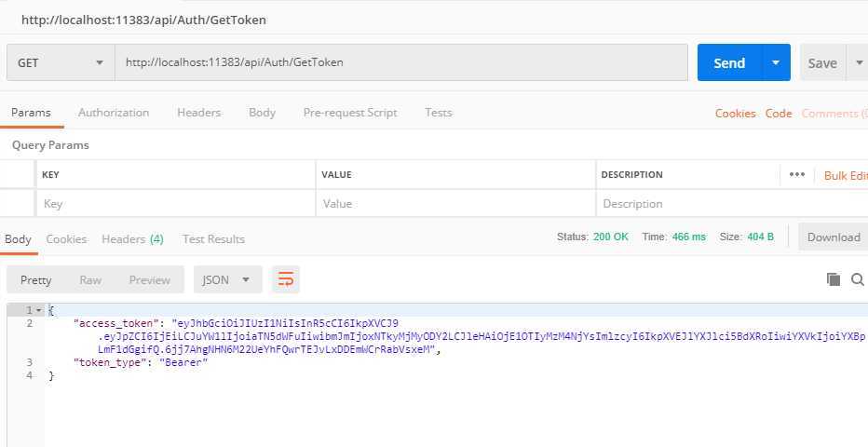Open the Comments link
The height and width of the screenshot is (447, 868).
[834, 113]
